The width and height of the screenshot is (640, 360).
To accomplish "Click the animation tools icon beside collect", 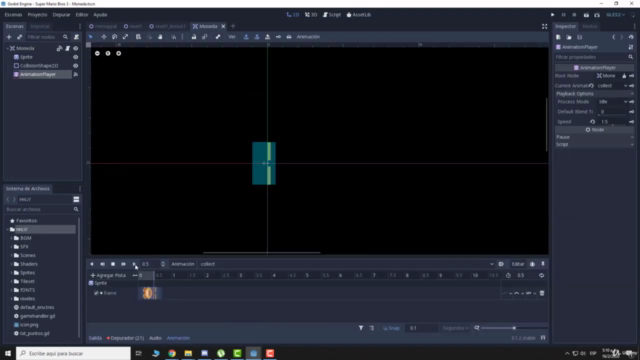I will [x=501, y=264].
